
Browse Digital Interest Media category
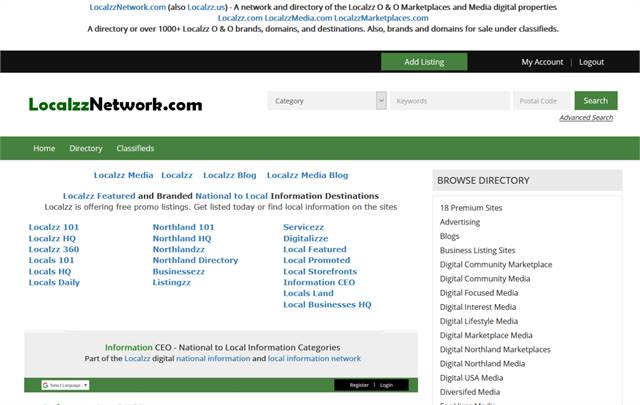tap(478, 307)
